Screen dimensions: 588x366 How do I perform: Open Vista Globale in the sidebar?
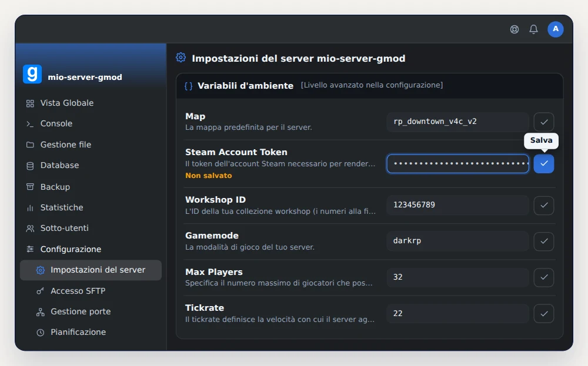click(91, 103)
